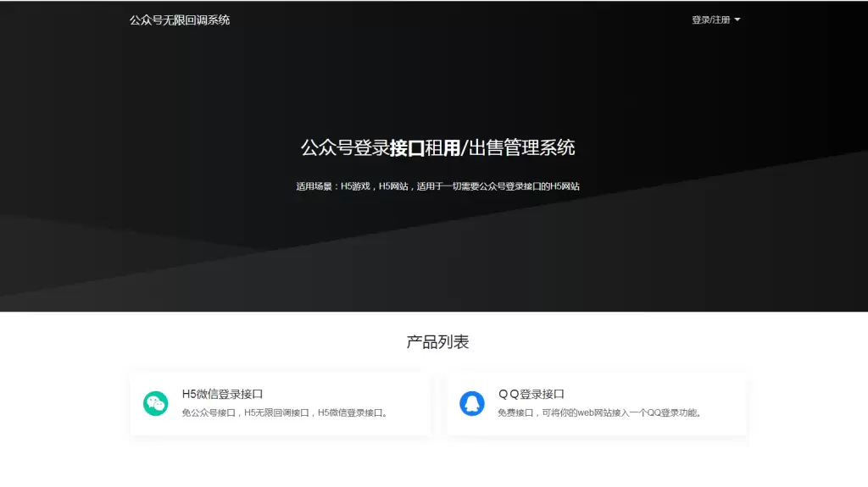Click the green WeChat icon
The image size is (868, 487).
pyautogui.click(x=156, y=403)
